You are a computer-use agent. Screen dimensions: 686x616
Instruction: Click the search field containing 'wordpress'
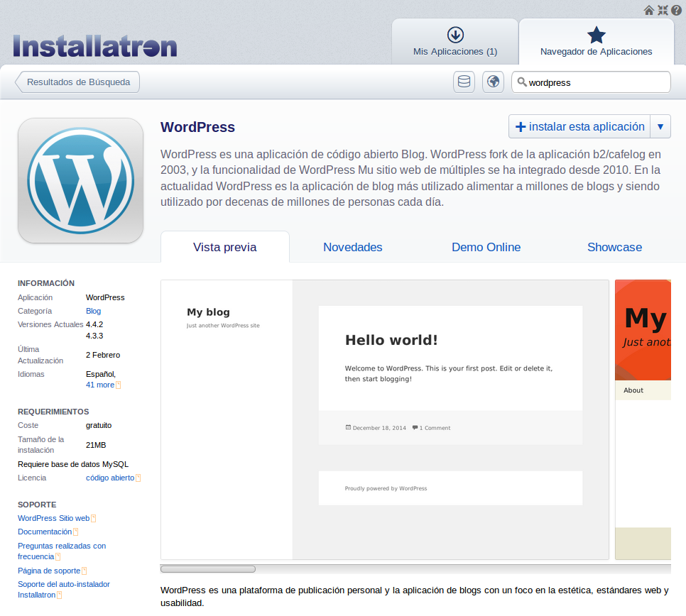[591, 82]
